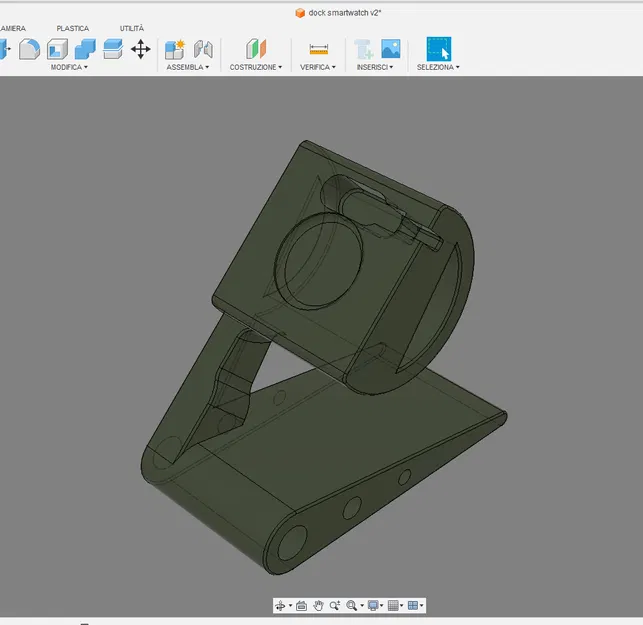Open the MODIFICA dropdown menu
Viewport: 643px width, 625px height.
pyautogui.click(x=69, y=67)
